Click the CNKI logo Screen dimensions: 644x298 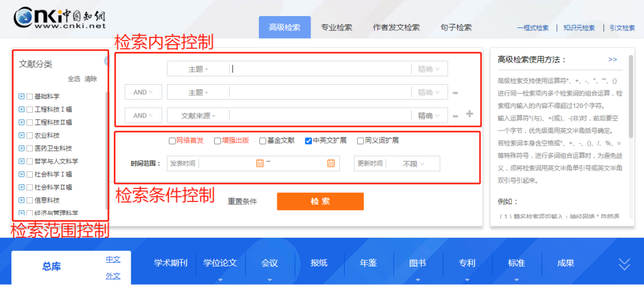pos(60,19)
